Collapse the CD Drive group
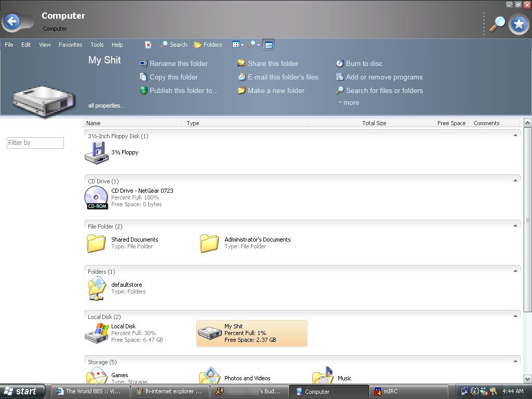Image resolution: width=532 pixels, height=399 pixels. [x=515, y=181]
